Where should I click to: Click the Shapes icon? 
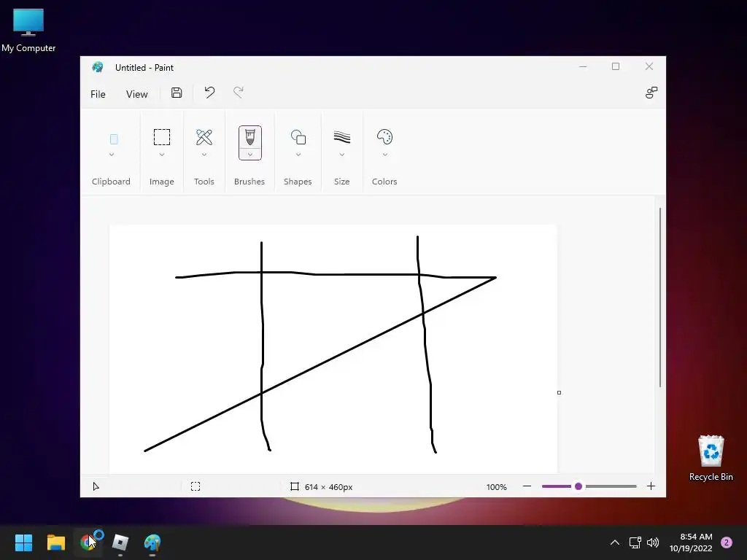pyautogui.click(x=298, y=137)
